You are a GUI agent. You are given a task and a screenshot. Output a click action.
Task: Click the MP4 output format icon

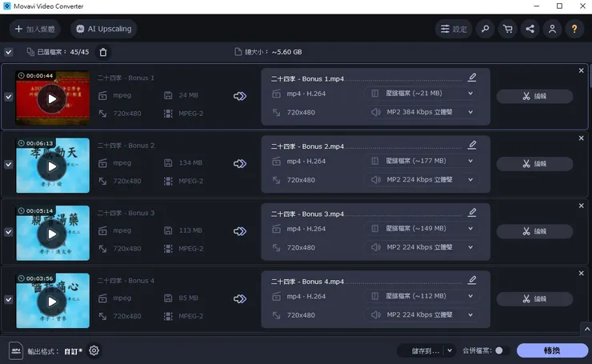tap(16, 350)
